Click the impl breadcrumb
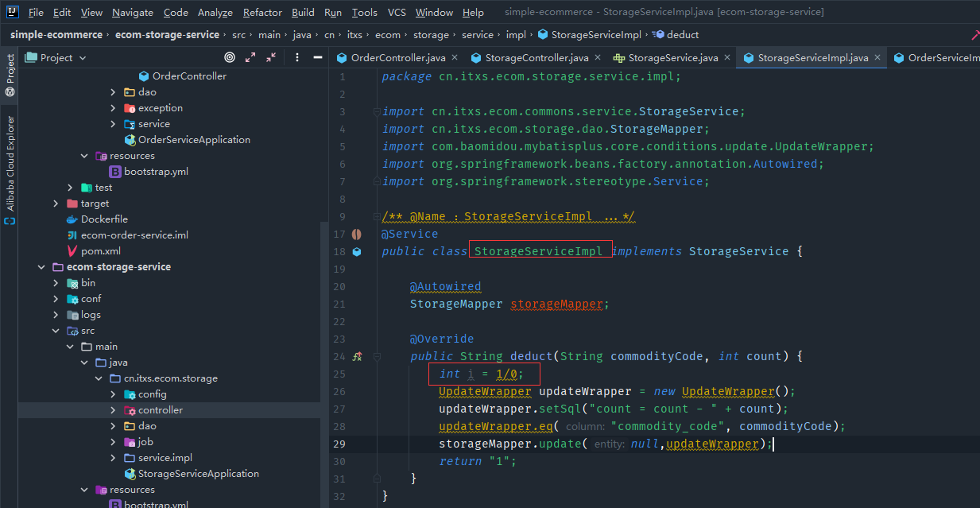This screenshot has height=508, width=980. point(517,34)
